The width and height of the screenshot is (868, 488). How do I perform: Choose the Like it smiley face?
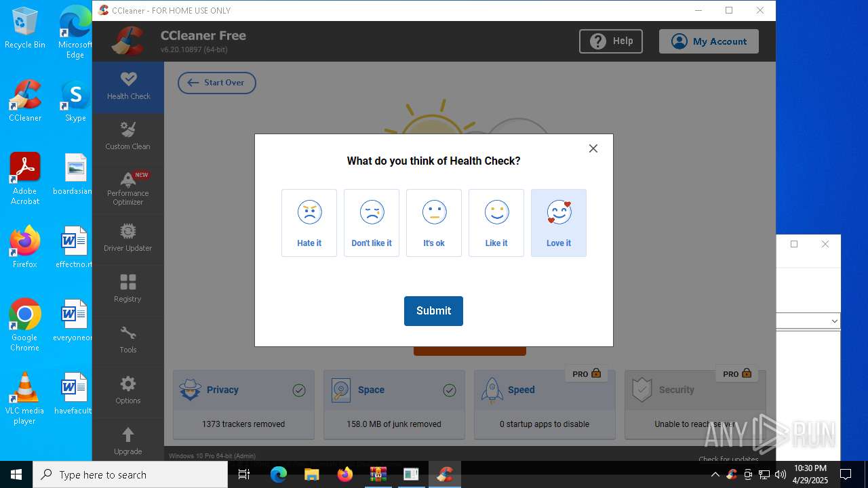pos(496,223)
